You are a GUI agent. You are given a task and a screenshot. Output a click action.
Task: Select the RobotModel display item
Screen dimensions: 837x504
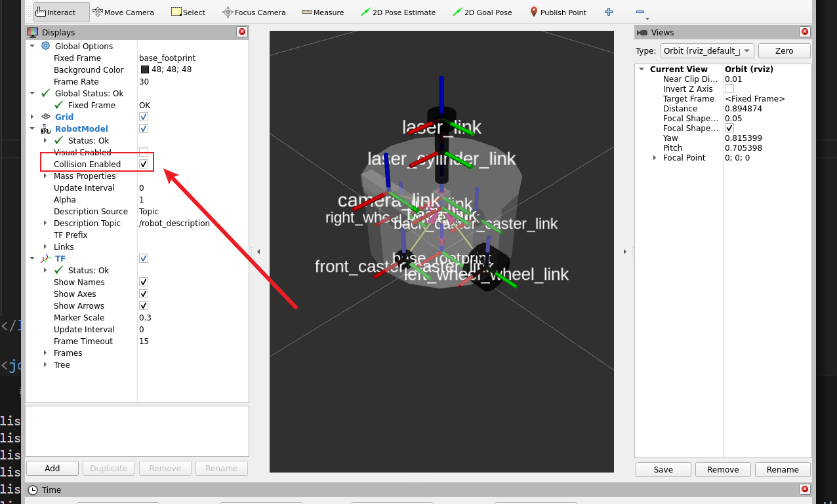(x=81, y=128)
